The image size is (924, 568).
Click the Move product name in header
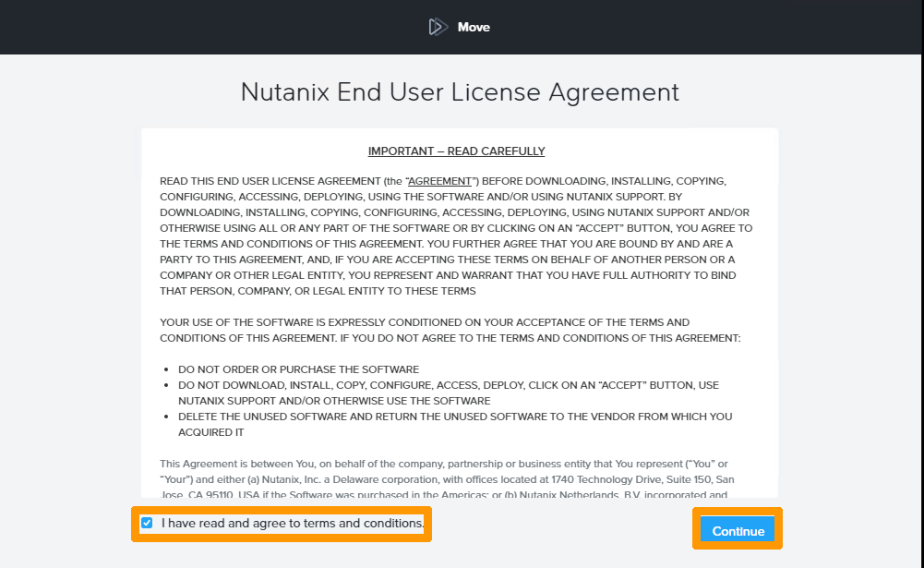click(x=474, y=27)
